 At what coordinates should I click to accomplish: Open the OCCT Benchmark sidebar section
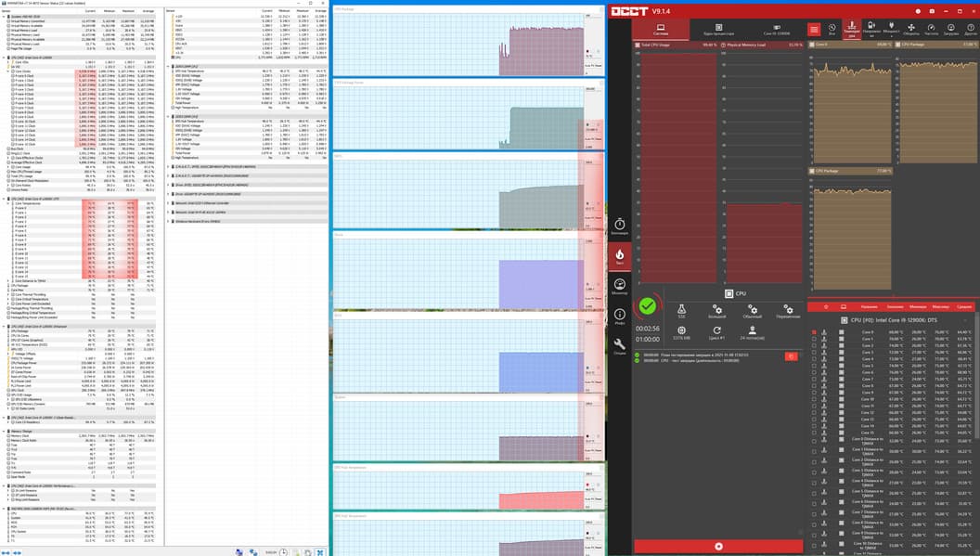(619, 226)
